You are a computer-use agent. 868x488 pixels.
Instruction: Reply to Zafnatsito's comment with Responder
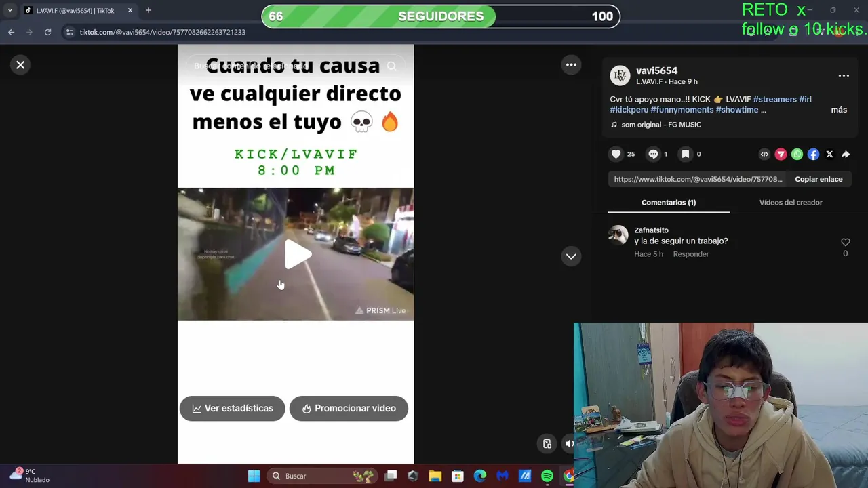691,254
